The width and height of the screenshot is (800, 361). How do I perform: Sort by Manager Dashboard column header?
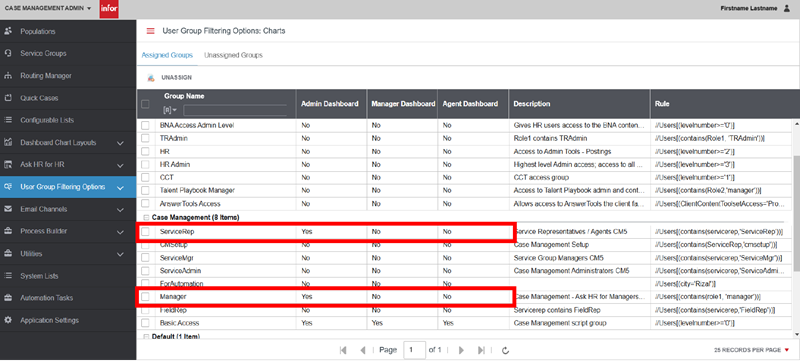point(403,104)
